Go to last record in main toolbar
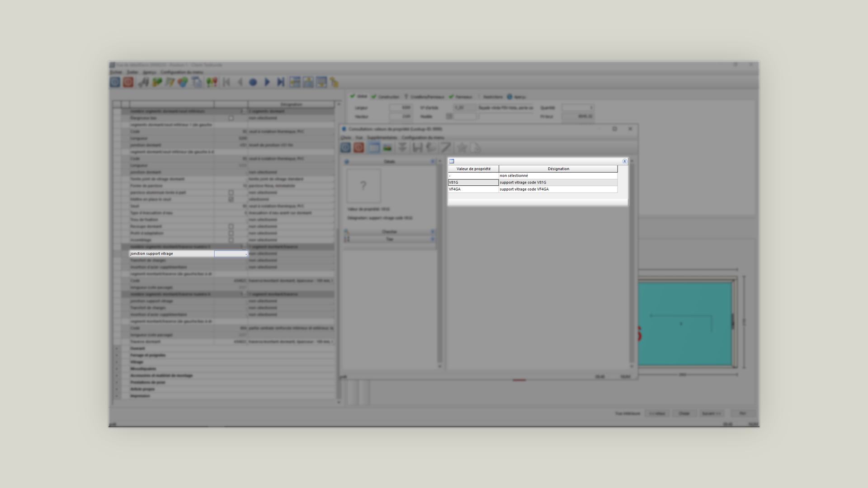 [280, 82]
